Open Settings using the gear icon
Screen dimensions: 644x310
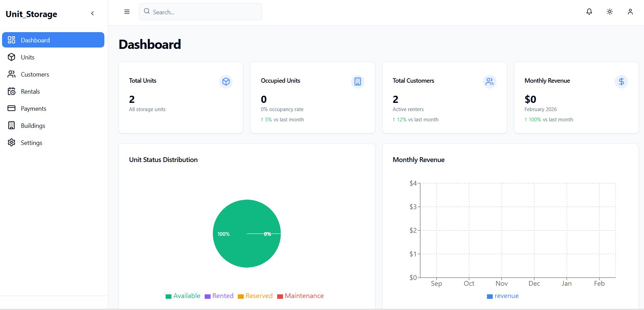tap(12, 143)
